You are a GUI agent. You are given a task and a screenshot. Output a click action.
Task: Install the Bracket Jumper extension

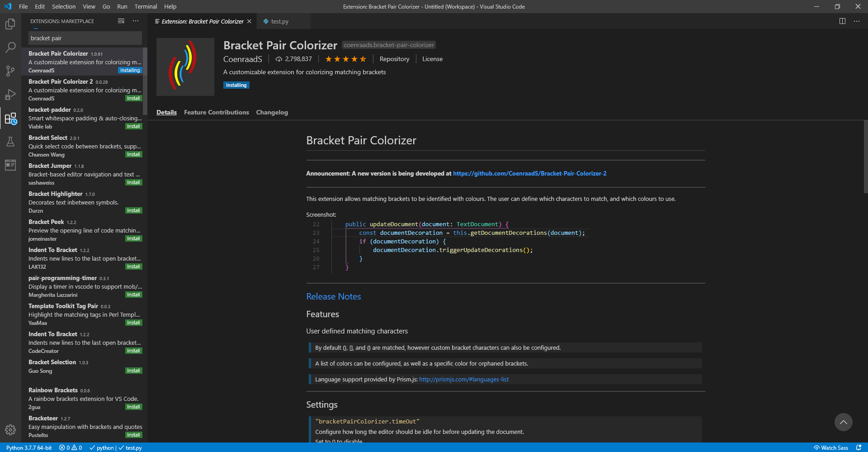click(133, 182)
